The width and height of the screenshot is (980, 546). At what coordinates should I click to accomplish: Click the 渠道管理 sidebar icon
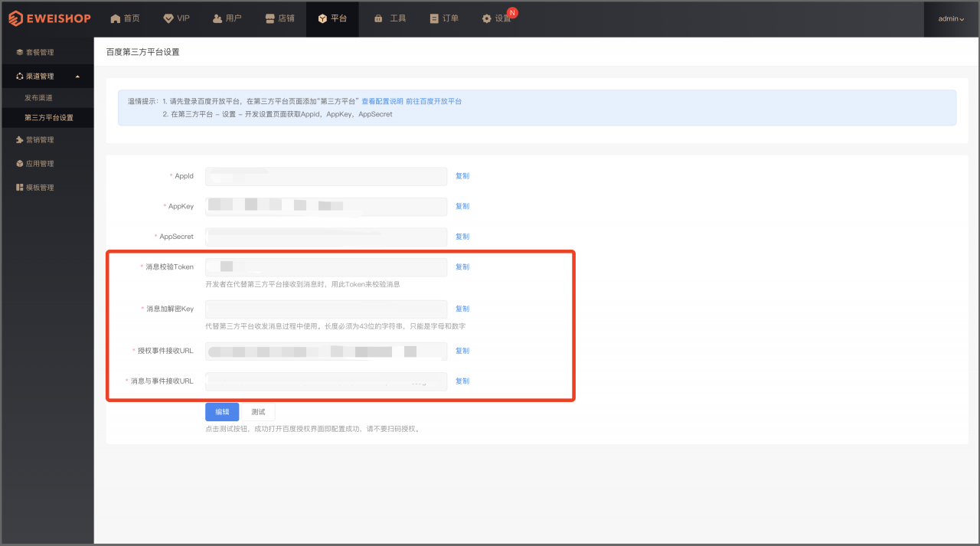[20, 76]
